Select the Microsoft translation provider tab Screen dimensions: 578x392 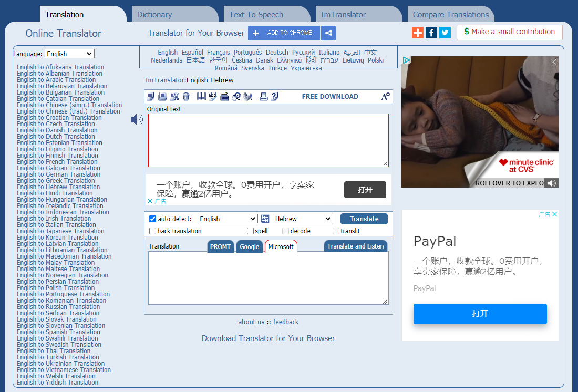281,246
